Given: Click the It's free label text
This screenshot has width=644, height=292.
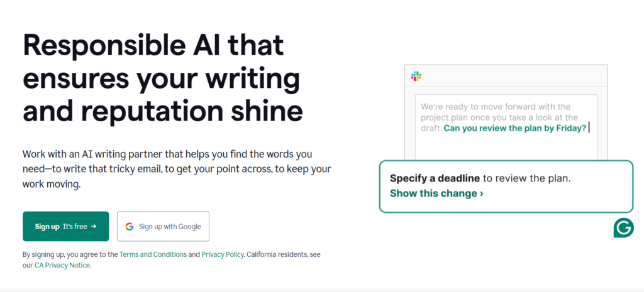Looking at the screenshot, I should [x=75, y=227].
